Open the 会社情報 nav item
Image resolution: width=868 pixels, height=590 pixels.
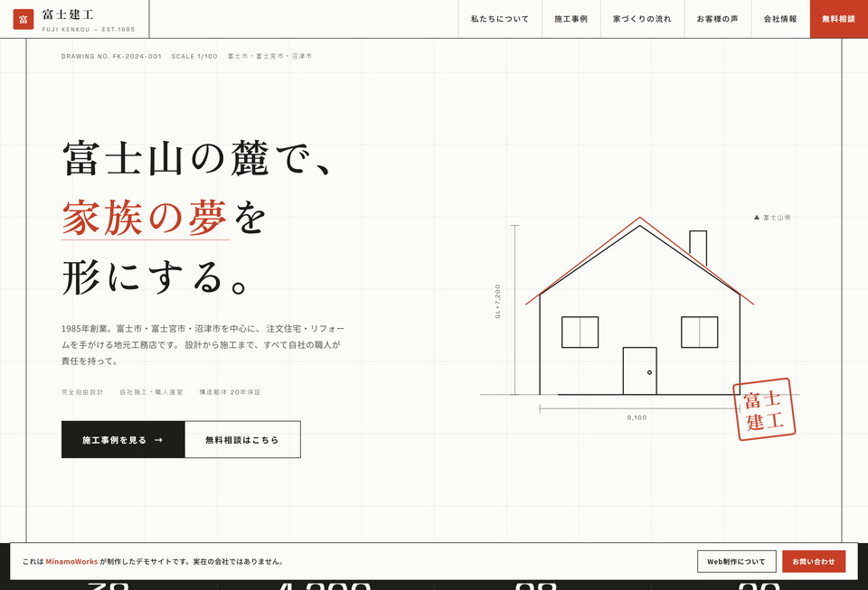click(x=780, y=19)
